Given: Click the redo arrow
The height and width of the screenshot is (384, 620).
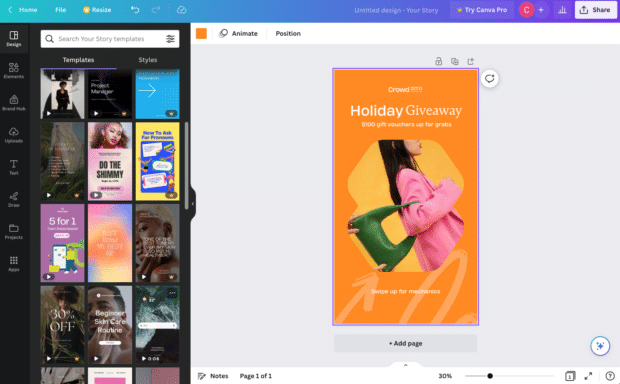Looking at the screenshot, I should tap(156, 10).
